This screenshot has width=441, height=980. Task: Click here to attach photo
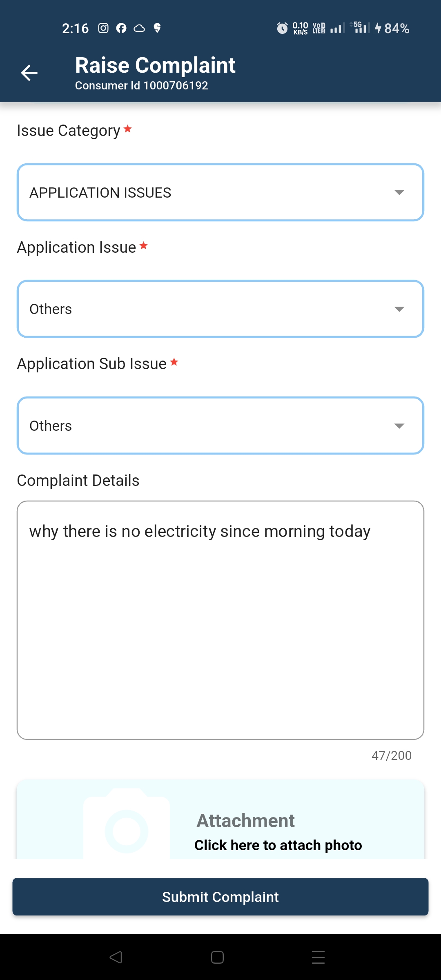point(278,845)
